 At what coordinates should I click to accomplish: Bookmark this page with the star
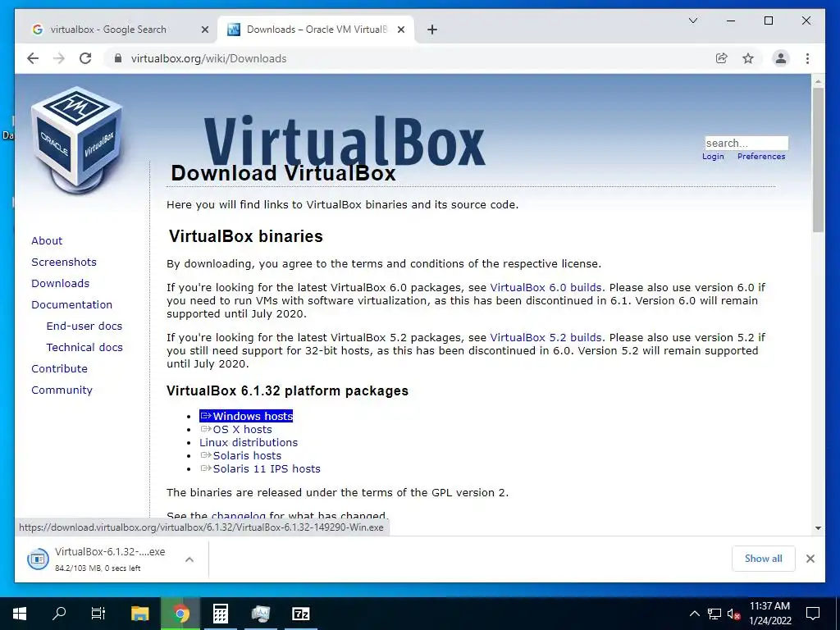click(748, 58)
